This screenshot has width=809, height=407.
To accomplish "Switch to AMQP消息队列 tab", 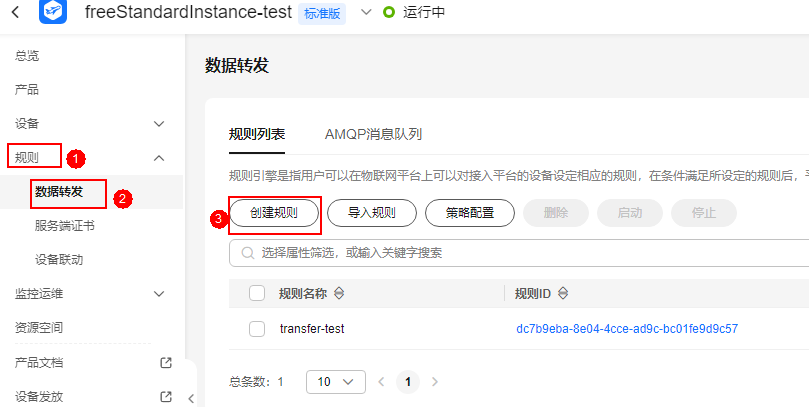I will (x=373, y=134).
